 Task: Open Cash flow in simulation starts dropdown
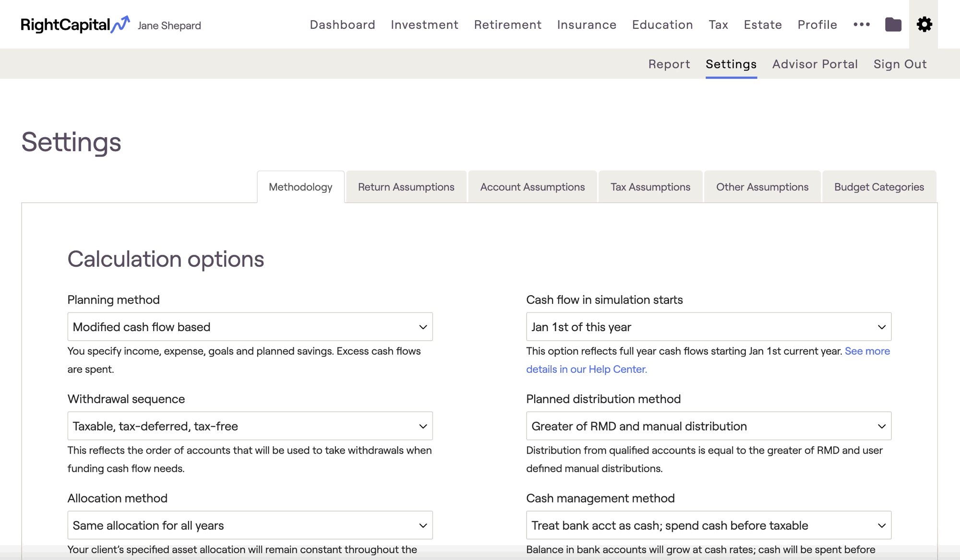708,327
